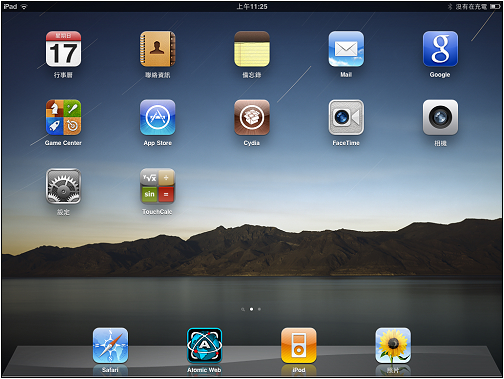Launch Atomic Web browser in dock
The image size is (504, 379).
pyautogui.click(x=204, y=345)
